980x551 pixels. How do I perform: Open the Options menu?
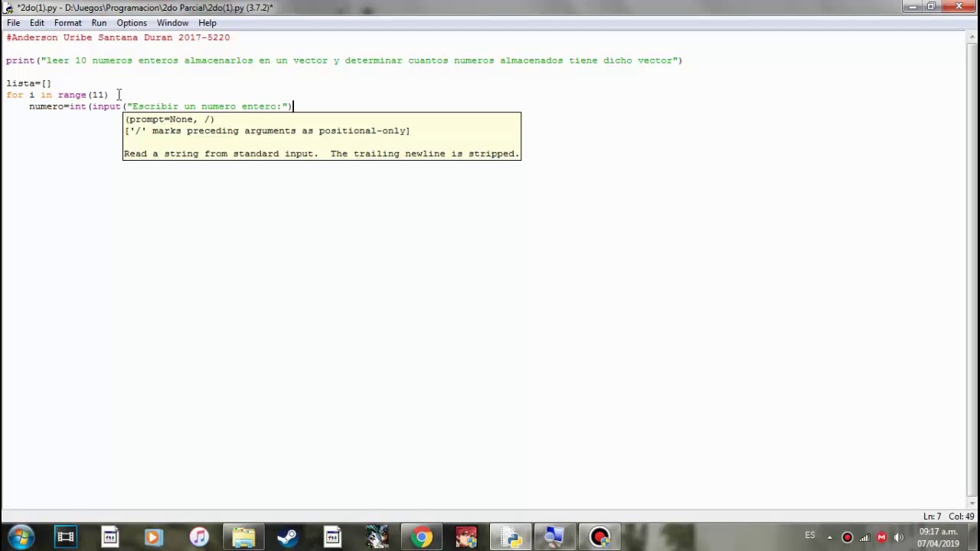click(x=132, y=23)
